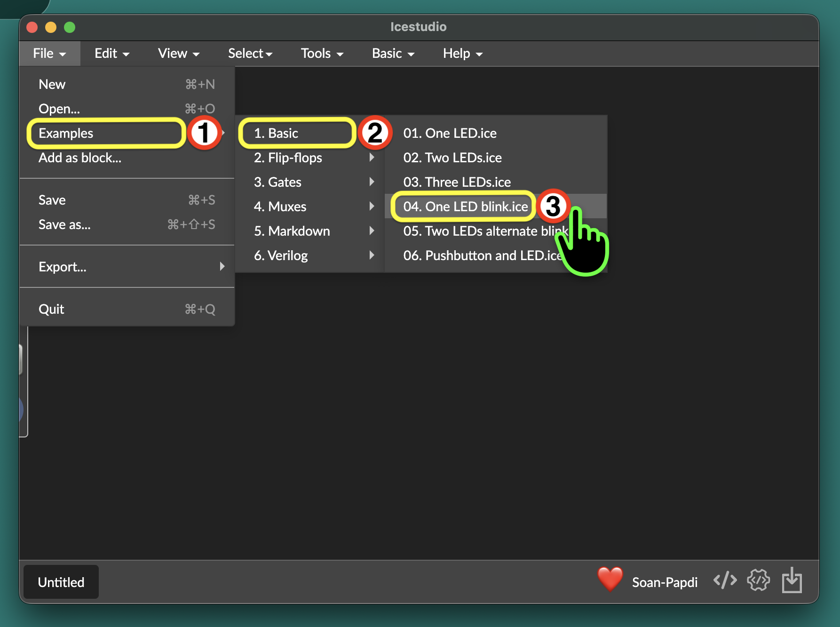Viewport: 840px width, 627px height.
Task: Maximize the Icestudio window
Action: 70,27
